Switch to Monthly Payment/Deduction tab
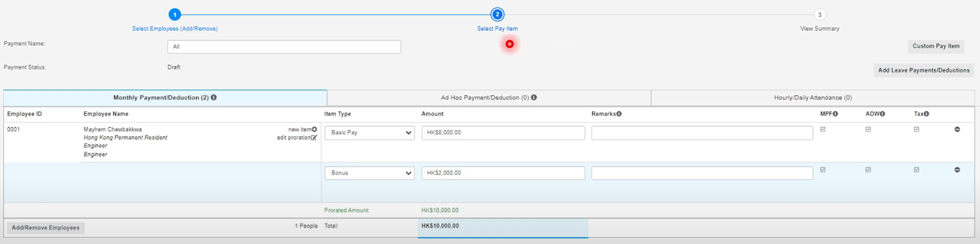The width and height of the screenshot is (980, 244). pos(165,97)
